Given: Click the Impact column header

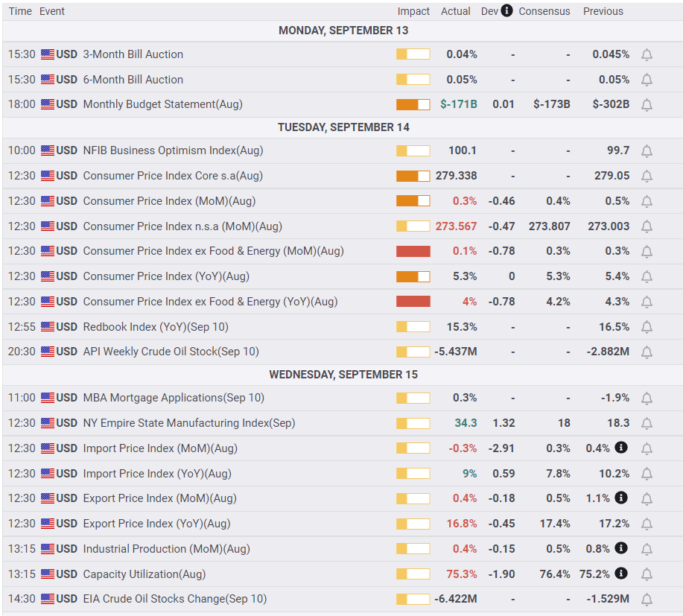Looking at the screenshot, I should (x=413, y=11).
